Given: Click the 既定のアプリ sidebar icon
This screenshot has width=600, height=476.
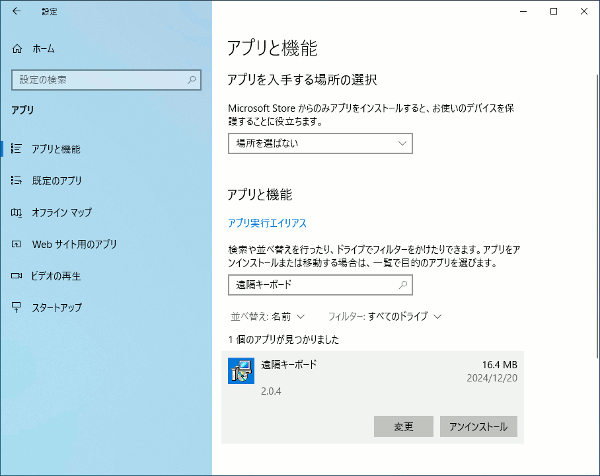Looking at the screenshot, I should tap(16, 181).
